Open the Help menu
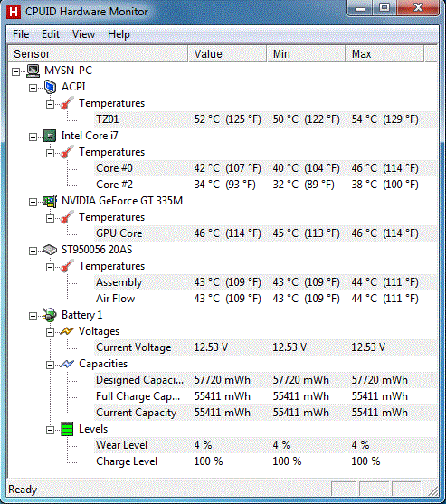The image size is (446, 504). 119,34
